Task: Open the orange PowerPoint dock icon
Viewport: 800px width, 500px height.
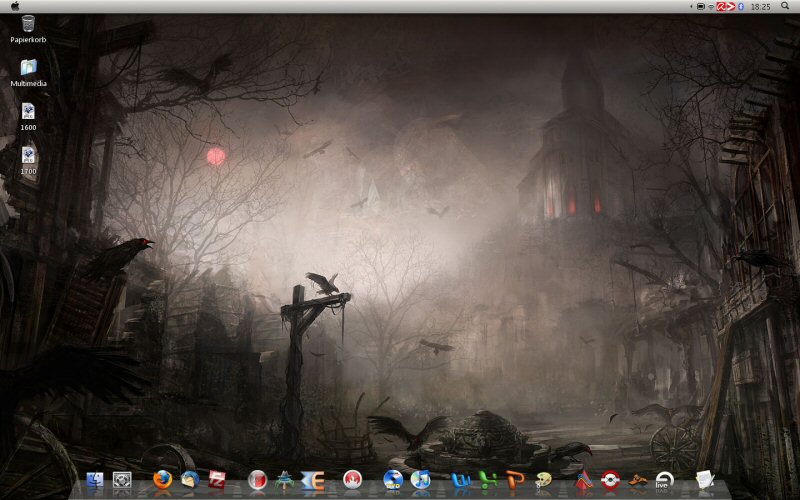Action: coord(515,480)
